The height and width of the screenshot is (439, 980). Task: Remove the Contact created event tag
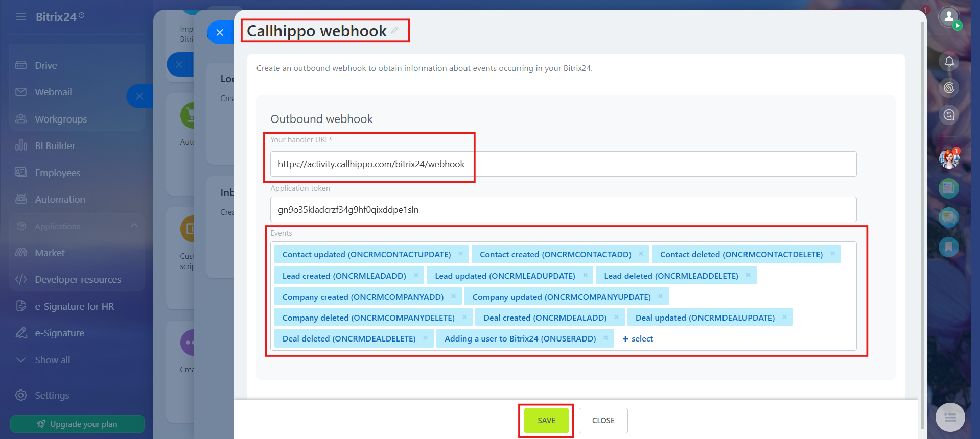(641, 254)
